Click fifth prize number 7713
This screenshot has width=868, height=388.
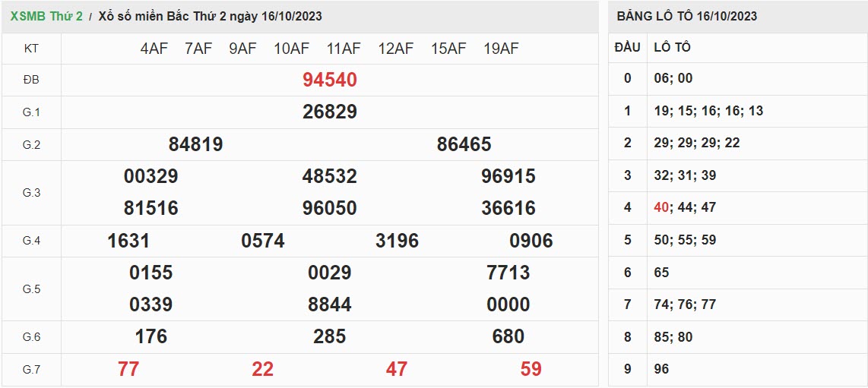pyautogui.click(x=508, y=273)
